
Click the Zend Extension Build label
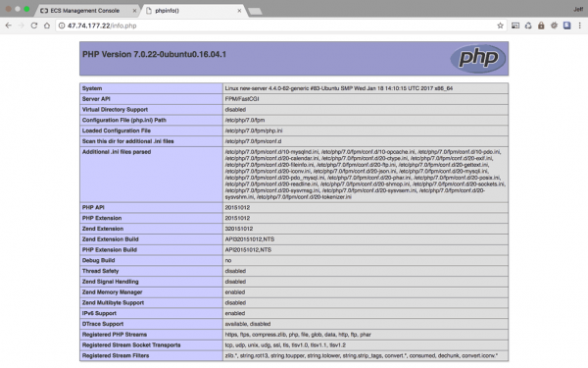click(110, 238)
